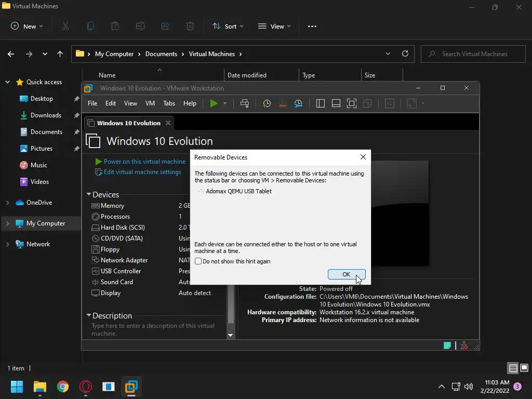Click Delete trash icon in File Explorer
532x399 pixels.
(x=190, y=26)
